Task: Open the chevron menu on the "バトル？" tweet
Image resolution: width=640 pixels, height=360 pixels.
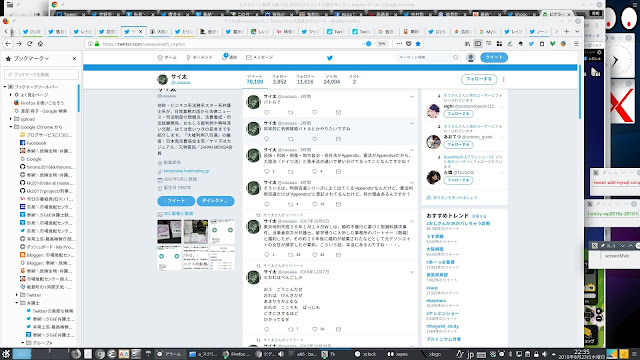Action: (412, 97)
